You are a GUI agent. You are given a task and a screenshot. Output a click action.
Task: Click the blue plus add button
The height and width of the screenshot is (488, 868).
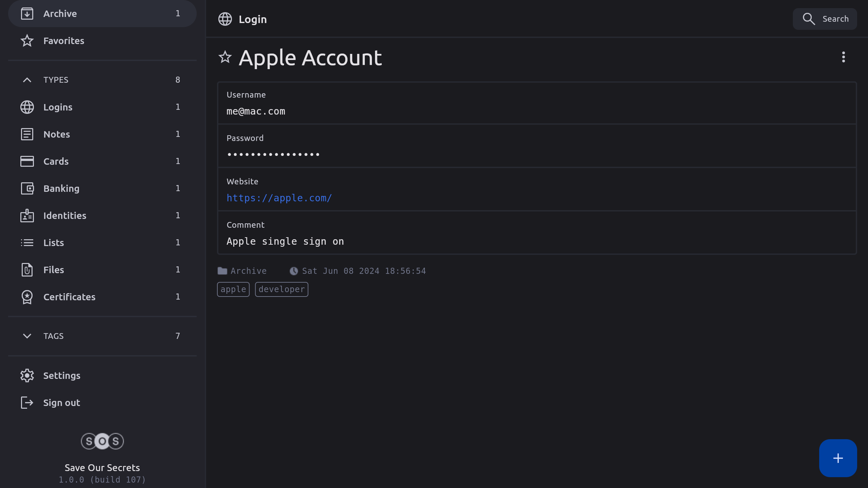838,458
